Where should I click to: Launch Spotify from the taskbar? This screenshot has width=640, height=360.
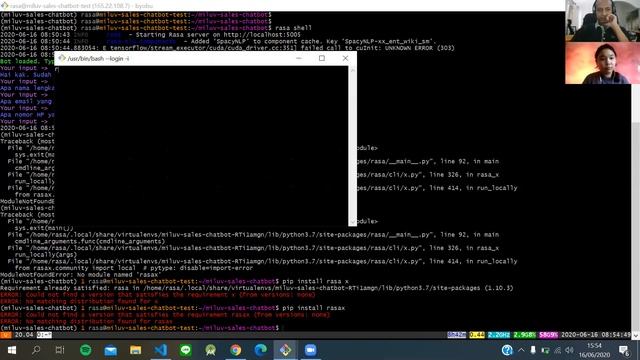click(x=86, y=350)
